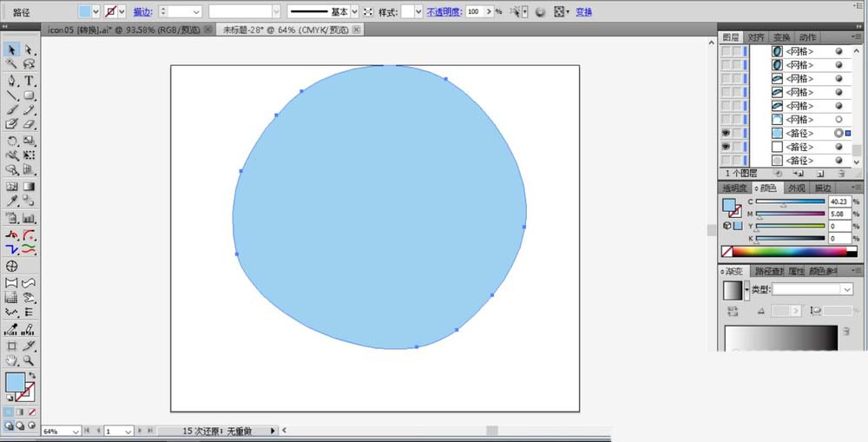Select the Column Graph tool
This screenshot has height=442, width=868.
(29, 218)
